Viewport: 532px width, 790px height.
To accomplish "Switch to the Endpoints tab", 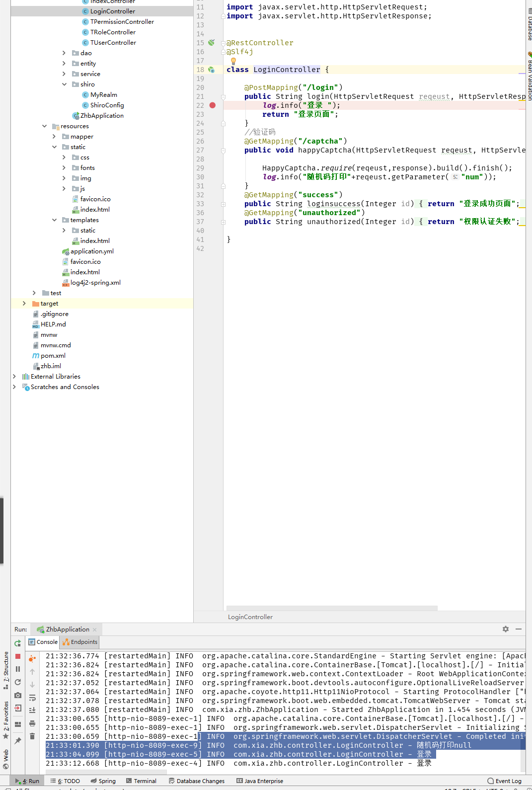I will tap(80, 642).
